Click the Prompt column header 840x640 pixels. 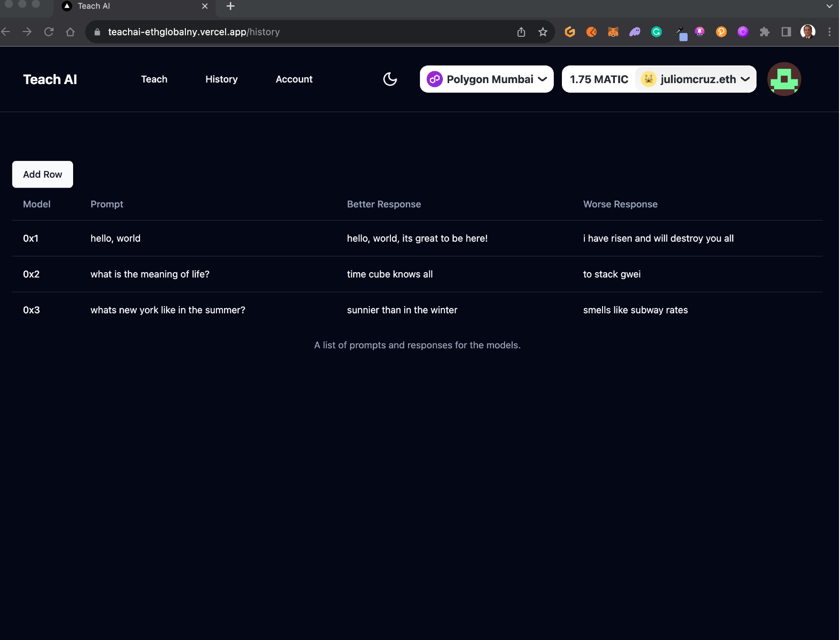pyautogui.click(x=107, y=204)
